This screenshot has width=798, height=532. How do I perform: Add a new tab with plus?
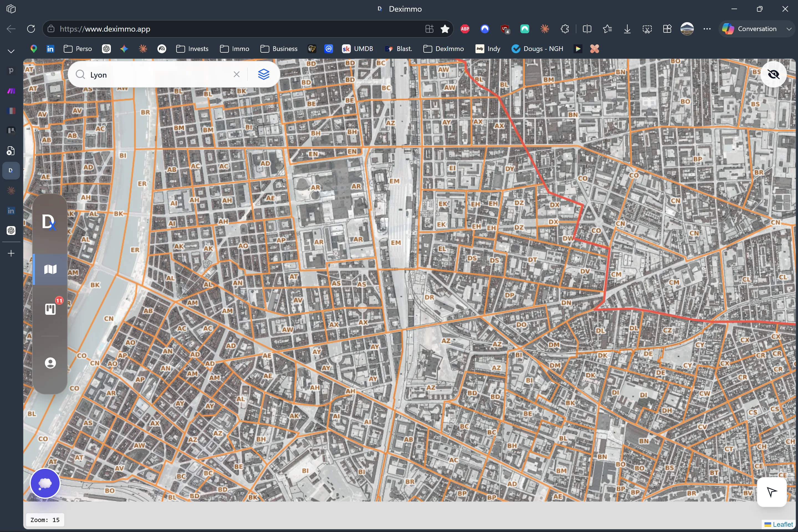click(x=11, y=253)
